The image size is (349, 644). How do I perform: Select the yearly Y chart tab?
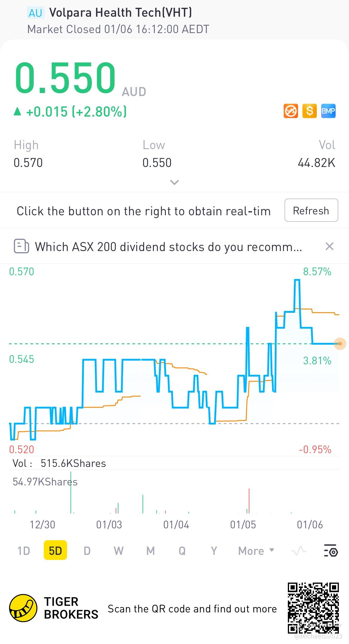point(214,551)
